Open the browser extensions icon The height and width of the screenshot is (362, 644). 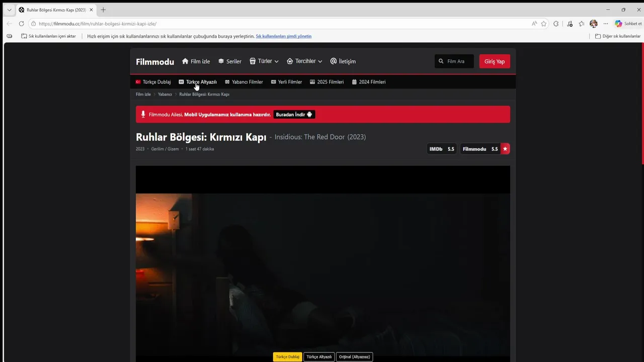(x=556, y=24)
